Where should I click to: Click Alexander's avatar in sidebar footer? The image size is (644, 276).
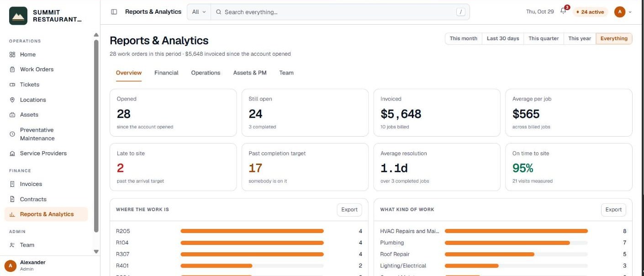coord(11,265)
